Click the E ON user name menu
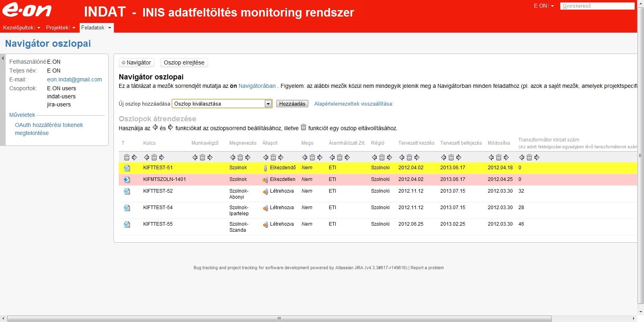The height and width of the screenshot is (322, 644). pos(541,6)
